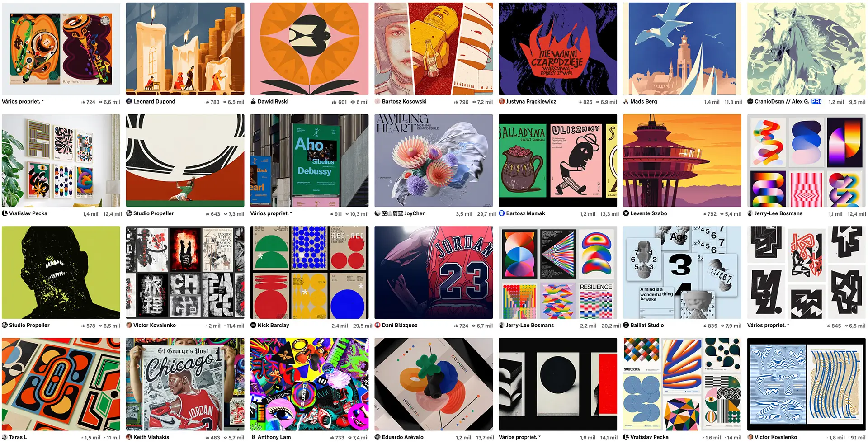The height and width of the screenshot is (444, 868).
Task: Click the PRO badge next to CranioDsgn
Action: pos(816,102)
